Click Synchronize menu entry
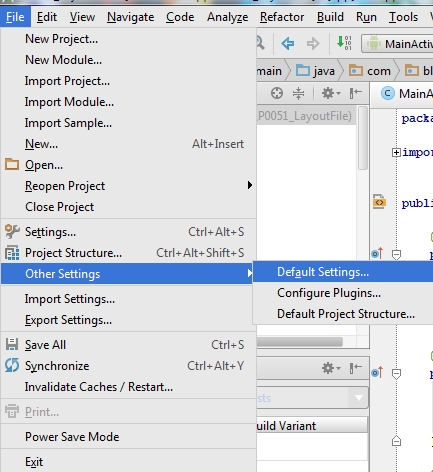 [x=128, y=366]
